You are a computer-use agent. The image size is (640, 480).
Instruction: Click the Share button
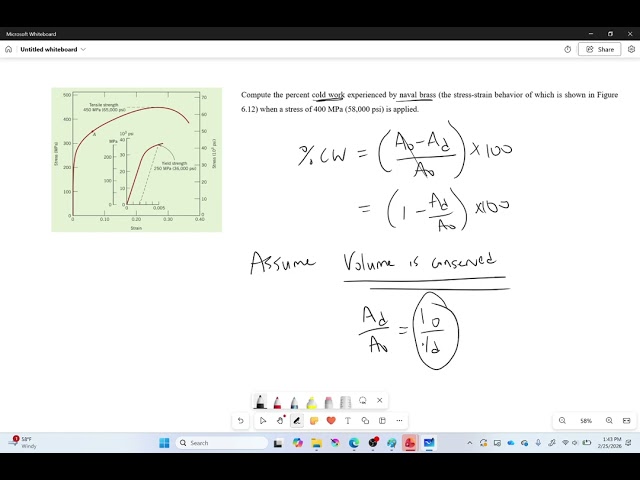600,49
